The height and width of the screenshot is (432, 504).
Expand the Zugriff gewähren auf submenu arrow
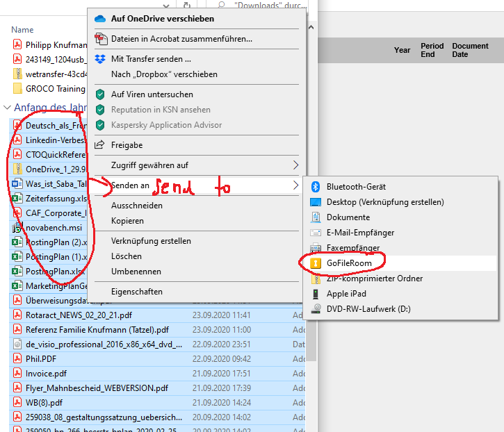pyautogui.click(x=295, y=165)
